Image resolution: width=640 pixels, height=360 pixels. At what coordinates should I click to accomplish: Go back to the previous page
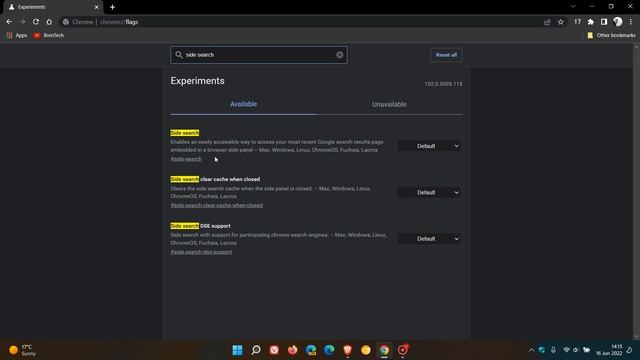coord(9,22)
